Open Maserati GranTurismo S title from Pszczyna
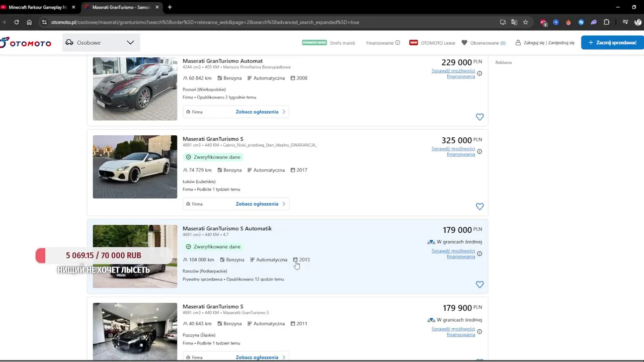The height and width of the screenshot is (362, 644). pyautogui.click(x=213, y=306)
